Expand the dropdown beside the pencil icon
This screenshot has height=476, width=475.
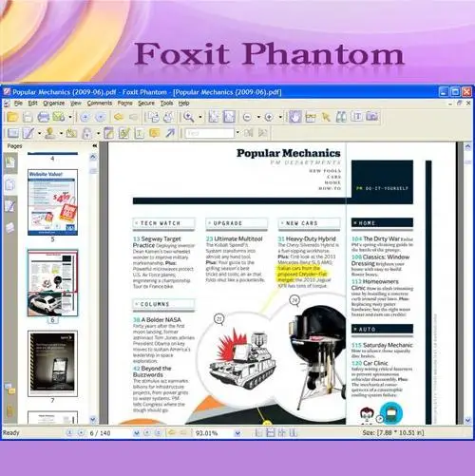click(39, 133)
